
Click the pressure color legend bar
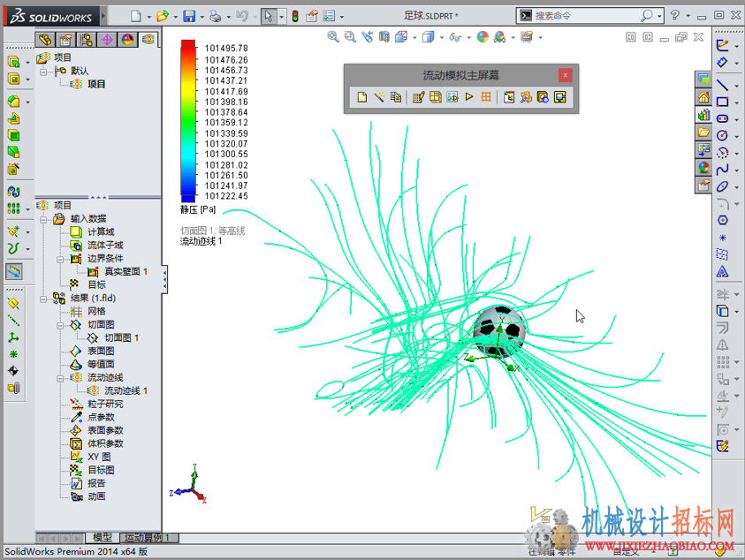(187, 121)
